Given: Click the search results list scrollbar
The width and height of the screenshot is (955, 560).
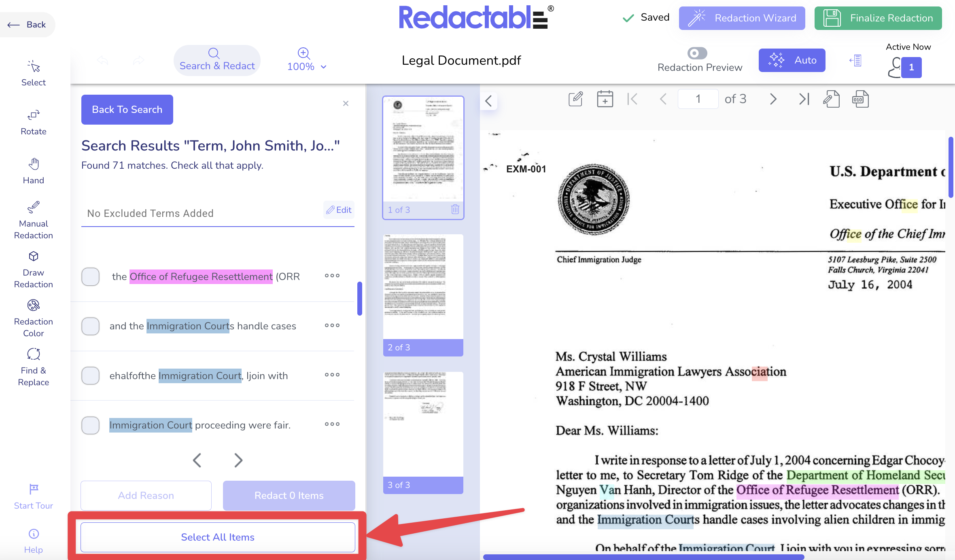Looking at the screenshot, I should [x=359, y=299].
